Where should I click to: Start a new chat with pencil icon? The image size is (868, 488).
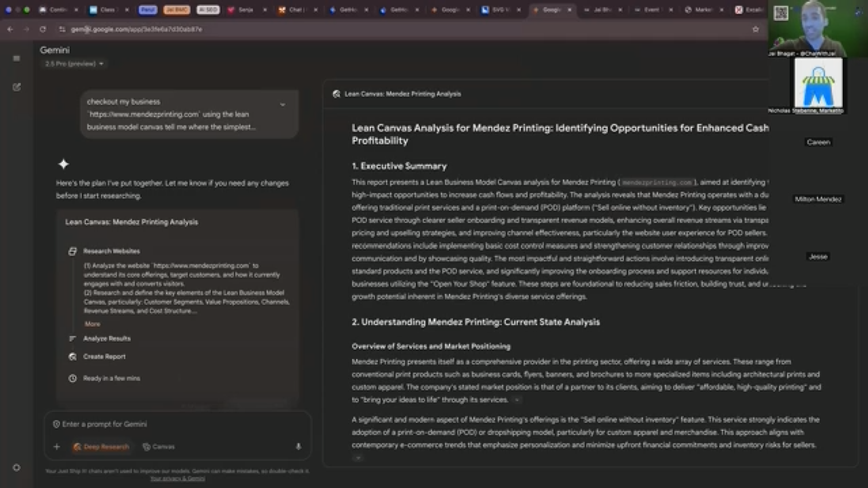(x=17, y=87)
